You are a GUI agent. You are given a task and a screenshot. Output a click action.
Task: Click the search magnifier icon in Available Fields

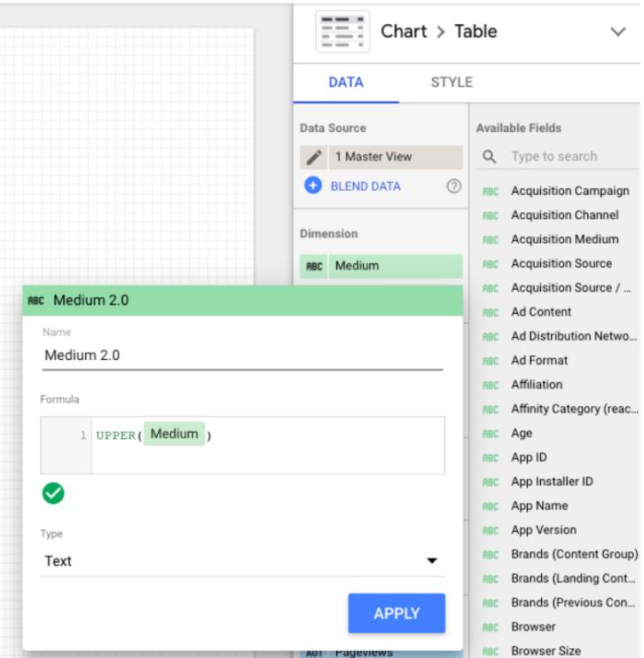point(489,157)
